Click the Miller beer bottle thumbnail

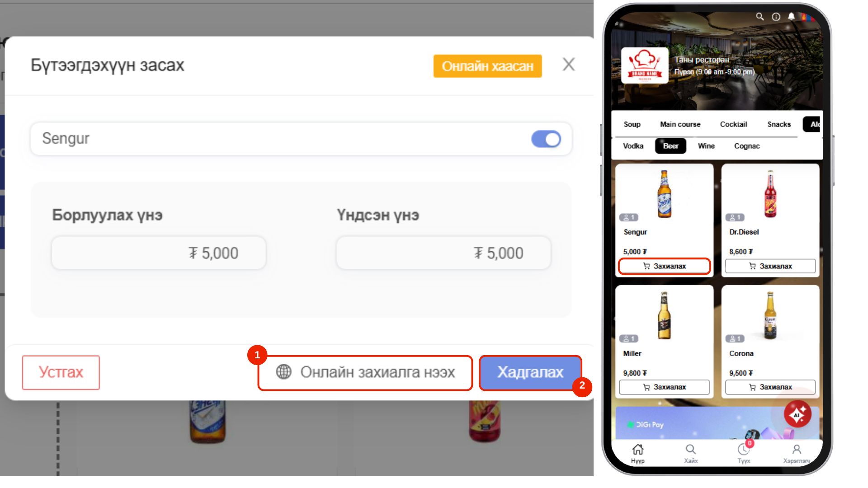[x=664, y=315]
